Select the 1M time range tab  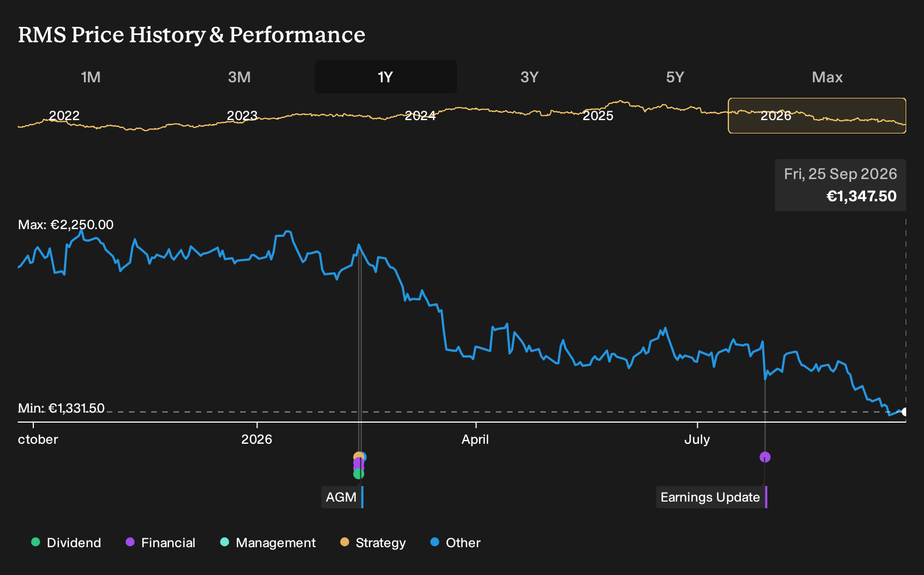(91, 77)
